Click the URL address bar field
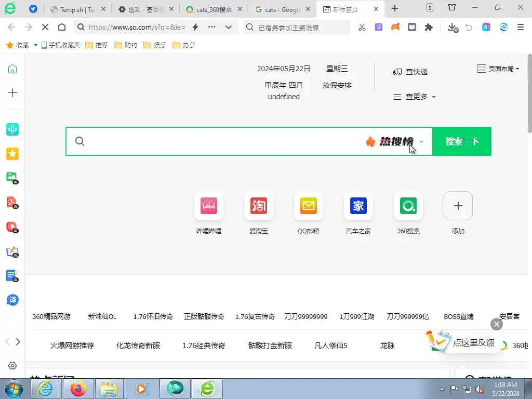 [137, 27]
